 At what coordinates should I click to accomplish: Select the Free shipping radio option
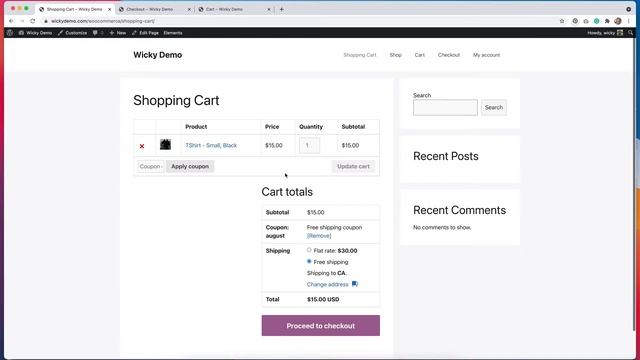click(x=309, y=261)
